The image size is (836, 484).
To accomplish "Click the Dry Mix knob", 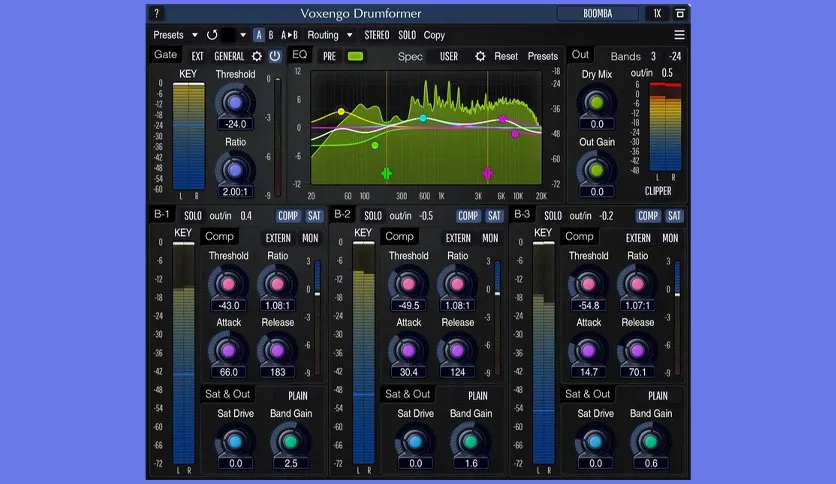I will [597, 102].
